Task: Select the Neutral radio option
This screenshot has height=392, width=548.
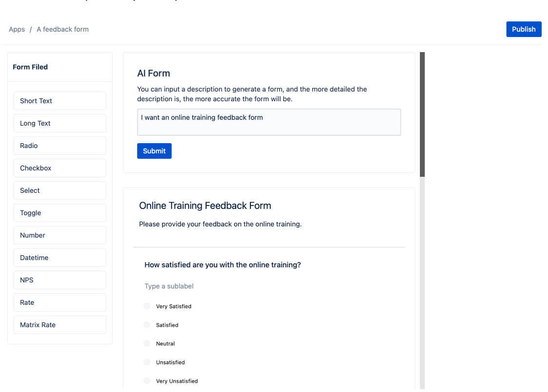Action: tap(147, 343)
